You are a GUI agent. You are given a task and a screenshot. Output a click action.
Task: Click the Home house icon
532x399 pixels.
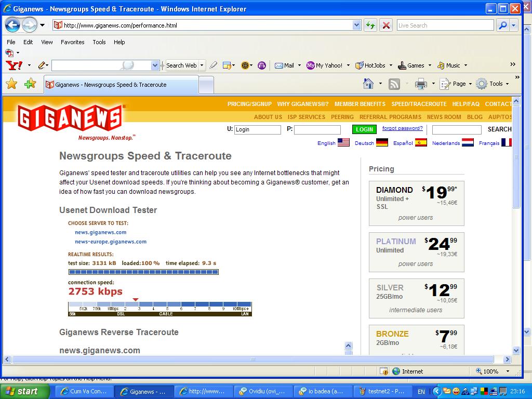pyautogui.click(x=368, y=84)
